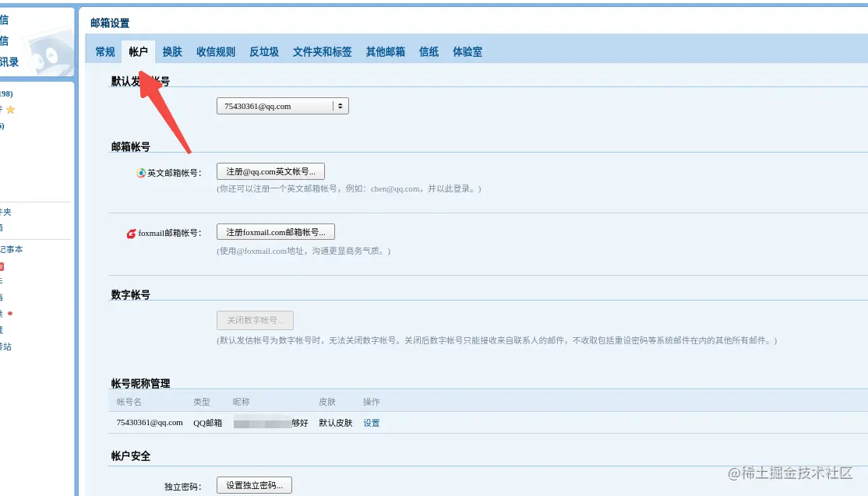
Task: Open the 信纸 tab
Action: tap(429, 52)
